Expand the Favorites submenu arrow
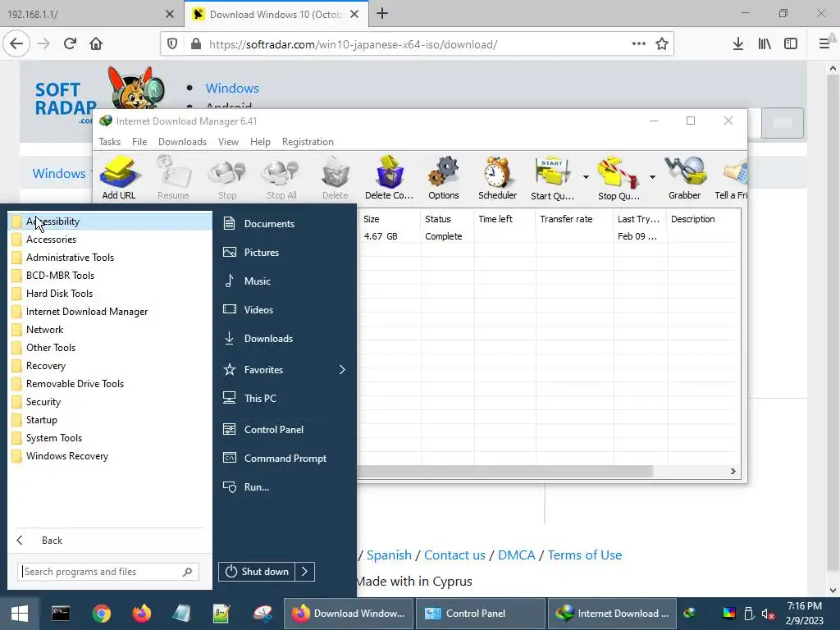The image size is (840, 630). 342,370
